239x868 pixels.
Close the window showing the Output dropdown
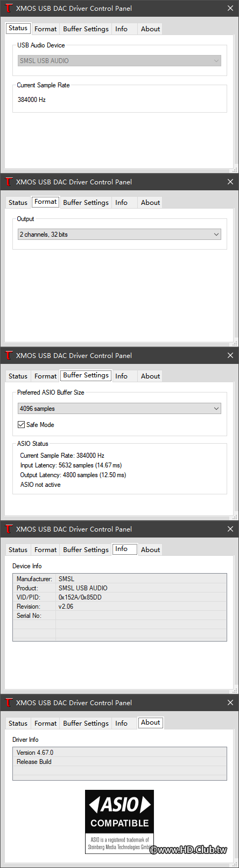click(230, 182)
